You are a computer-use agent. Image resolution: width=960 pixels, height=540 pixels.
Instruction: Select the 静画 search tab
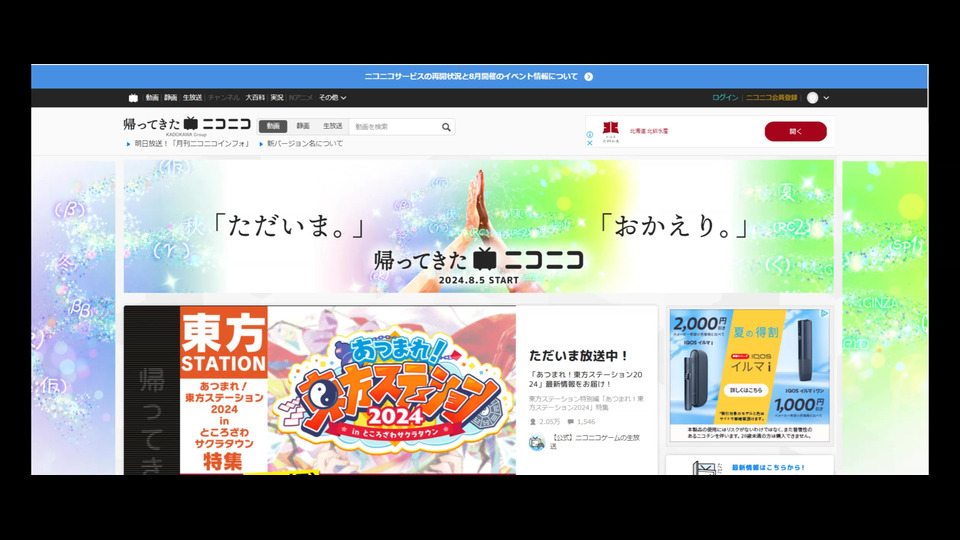[x=303, y=126]
